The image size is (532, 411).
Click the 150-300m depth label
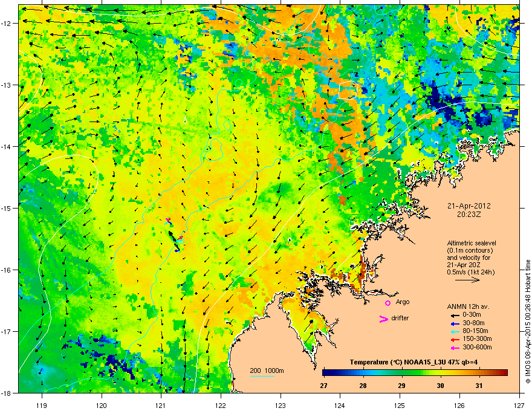(477, 338)
